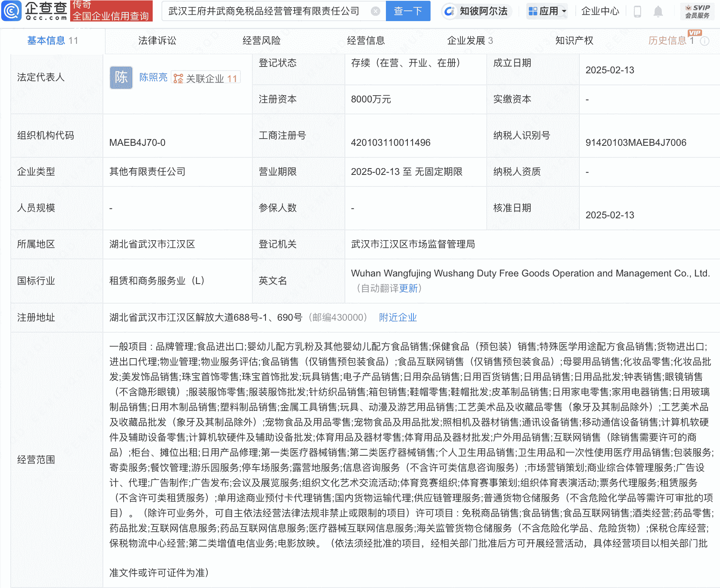This screenshot has height=588, width=720.
Task: Clear the search box with the x icon
Action: click(x=374, y=11)
